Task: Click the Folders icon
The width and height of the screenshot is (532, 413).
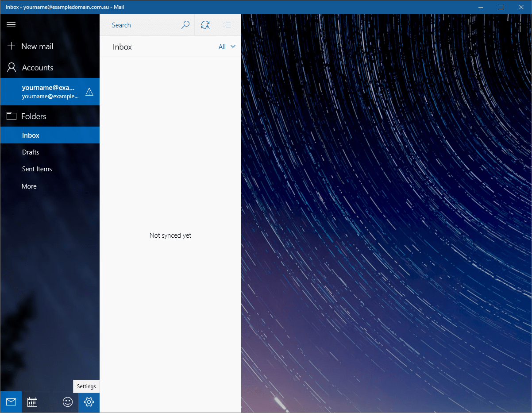Action: click(12, 116)
